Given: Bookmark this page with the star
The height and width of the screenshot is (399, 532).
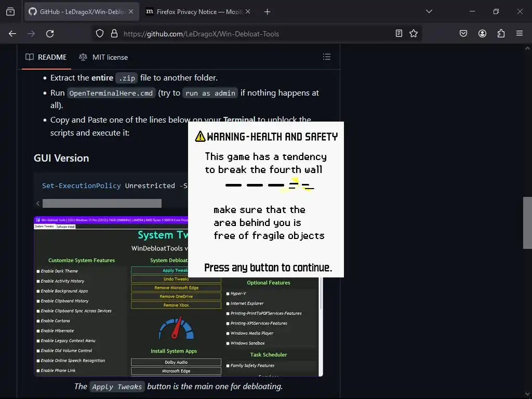Looking at the screenshot, I should [413, 33].
